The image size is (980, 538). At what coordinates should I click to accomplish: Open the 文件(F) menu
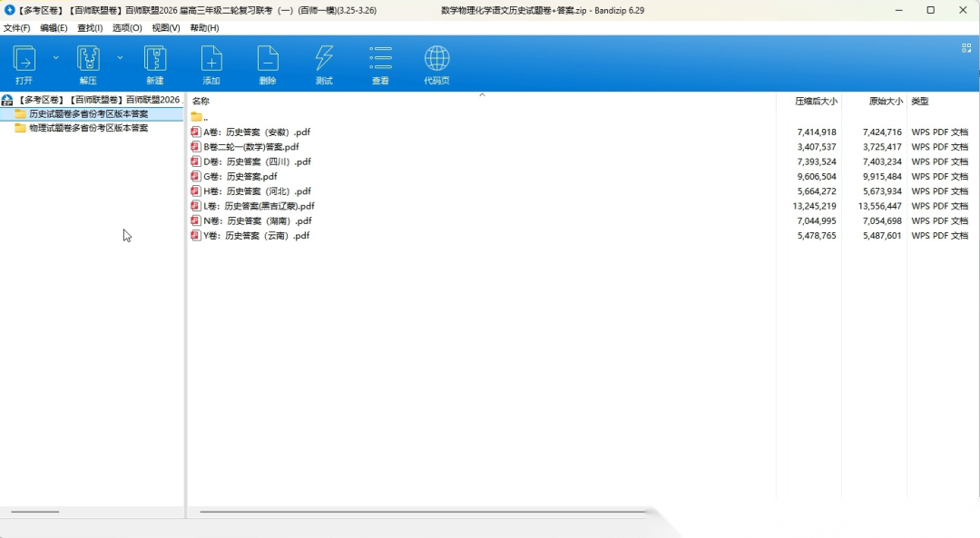(16, 28)
